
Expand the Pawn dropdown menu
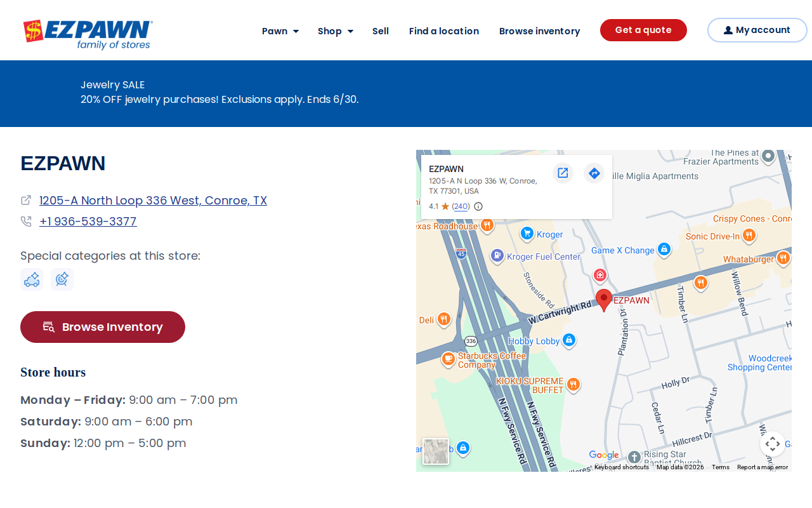coord(280,31)
